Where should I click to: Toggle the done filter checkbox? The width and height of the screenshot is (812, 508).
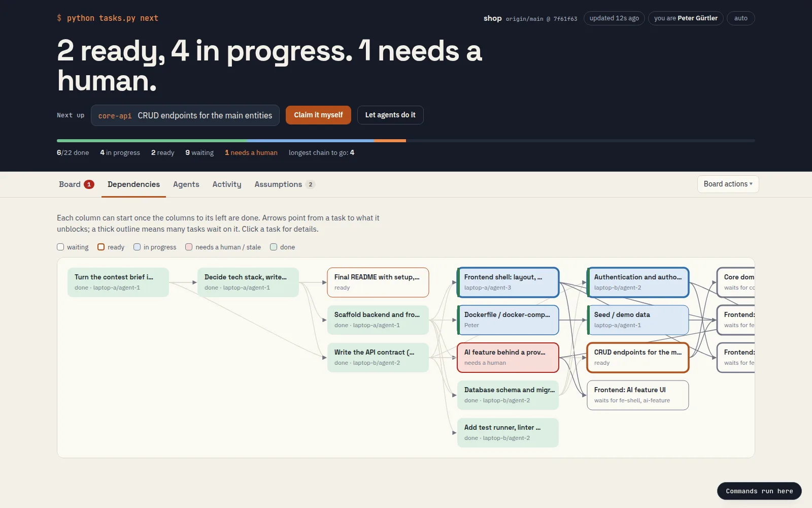click(274, 247)
